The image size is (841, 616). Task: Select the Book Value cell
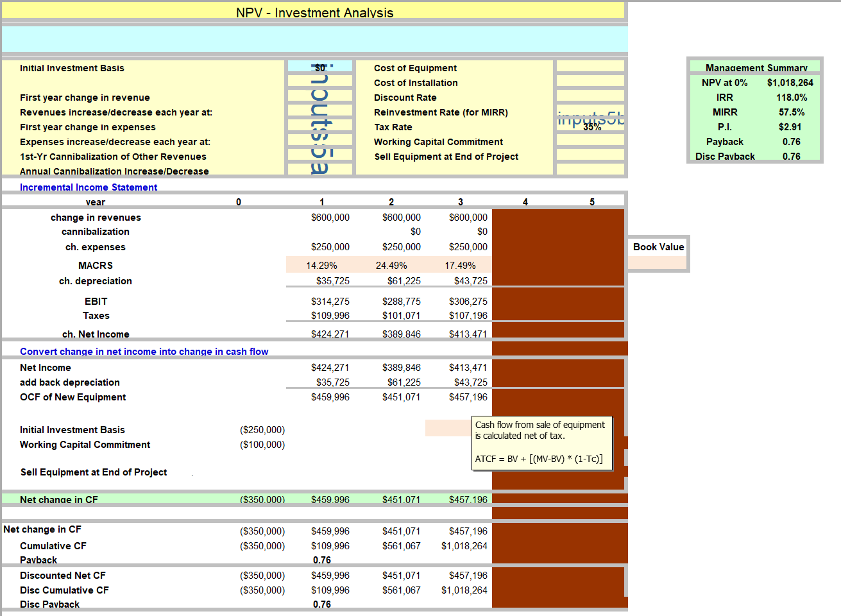658,246
